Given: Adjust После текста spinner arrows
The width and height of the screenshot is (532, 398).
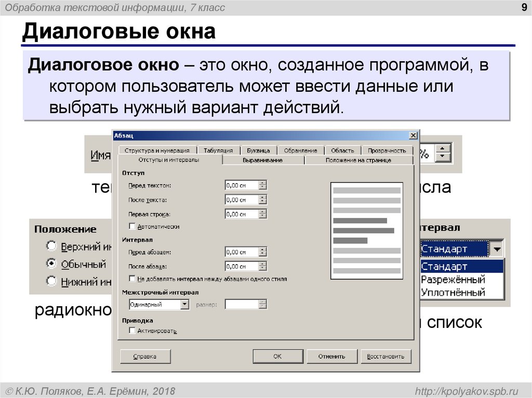Looking at the screenshot, I should [262, 200].
